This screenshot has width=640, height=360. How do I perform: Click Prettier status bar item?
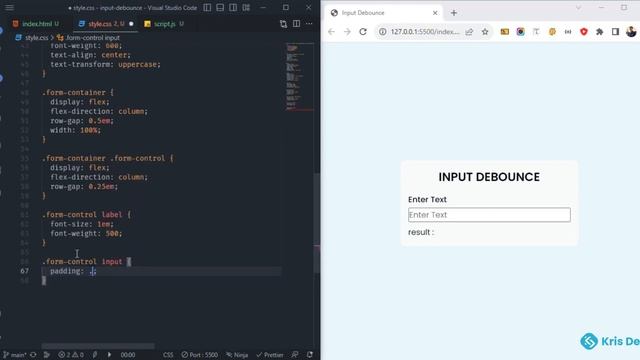270,355
